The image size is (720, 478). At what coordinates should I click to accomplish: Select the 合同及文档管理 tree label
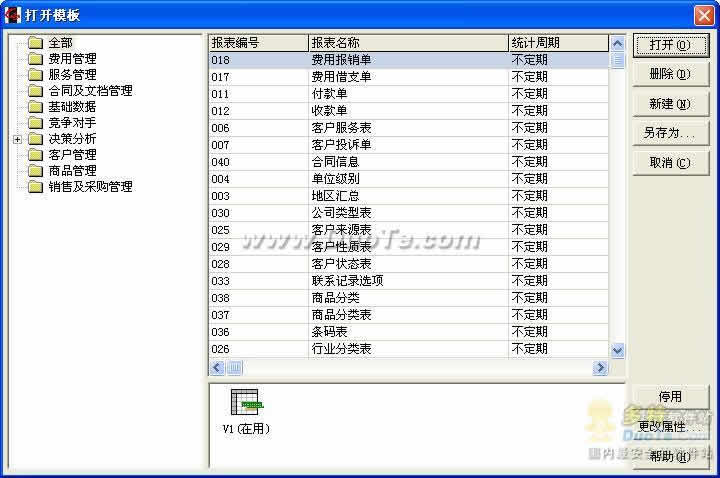click(90, 91)
